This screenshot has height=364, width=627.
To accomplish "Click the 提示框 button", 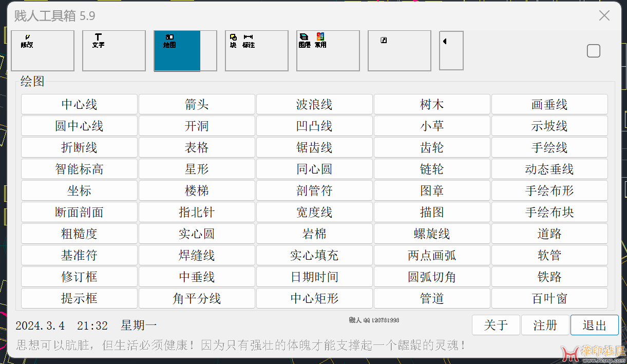I will tap(79, 298).
